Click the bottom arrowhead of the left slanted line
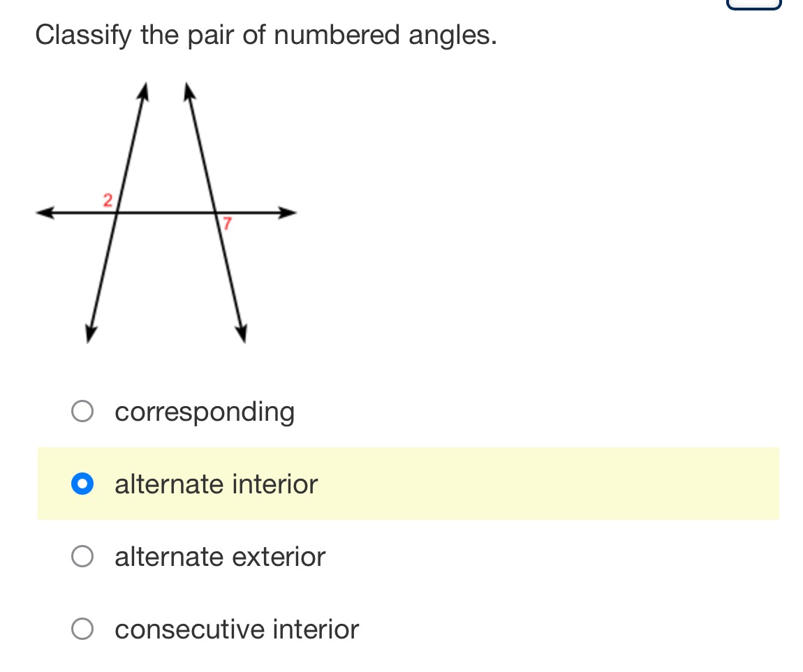803x672 pixels. (90, 334)
